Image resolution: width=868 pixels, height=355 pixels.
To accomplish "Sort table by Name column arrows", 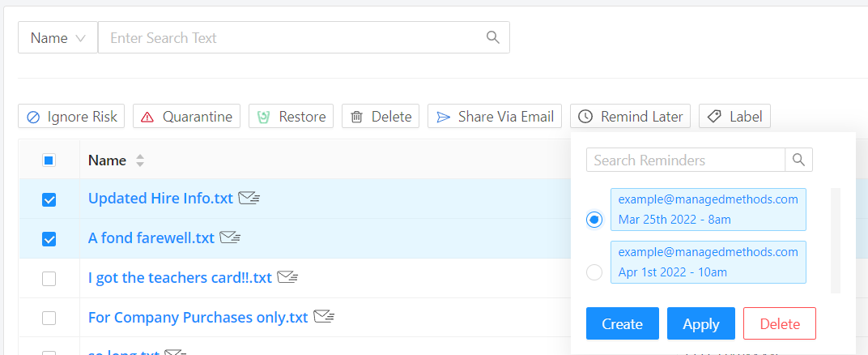I will (140, 160).
